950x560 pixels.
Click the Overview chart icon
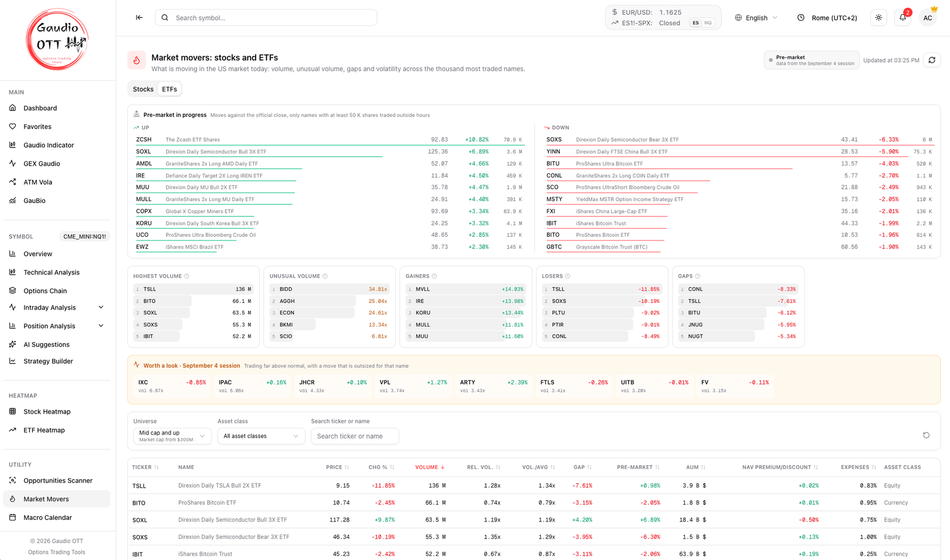click(13, 254)
